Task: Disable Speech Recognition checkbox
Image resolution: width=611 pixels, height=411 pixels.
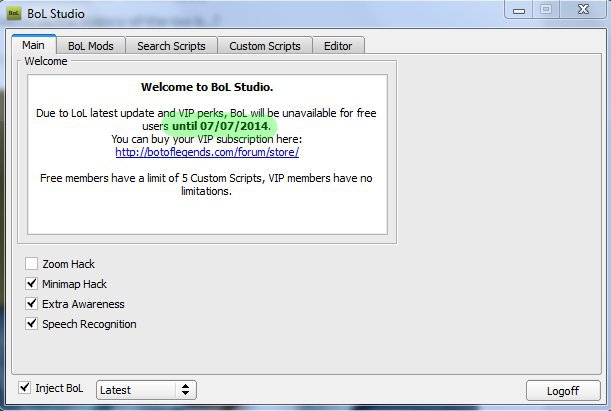Action: pos(32,323)
